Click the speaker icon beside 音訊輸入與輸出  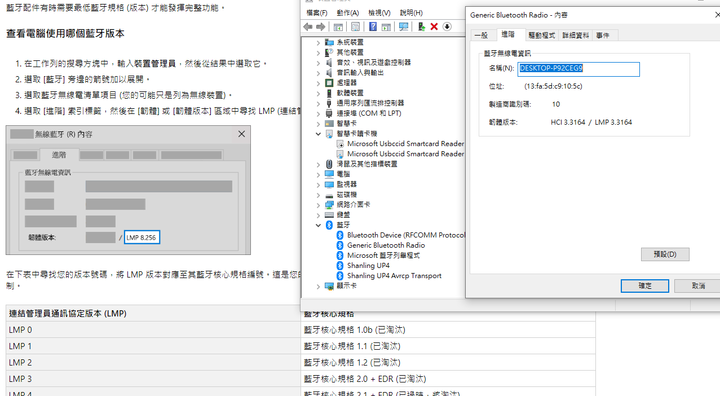point(329,73)
